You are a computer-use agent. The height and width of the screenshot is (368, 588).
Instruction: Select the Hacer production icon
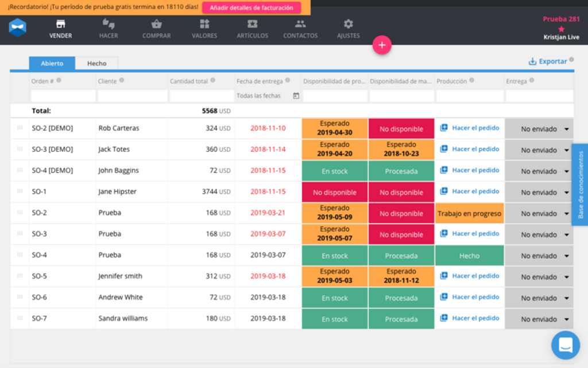(x=108, y=27)
